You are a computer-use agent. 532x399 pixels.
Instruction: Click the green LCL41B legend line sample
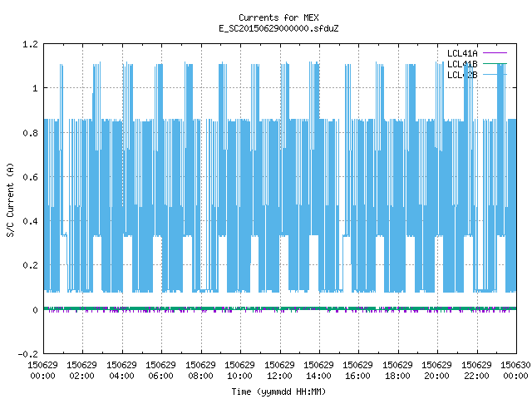[x=495, y=63]
